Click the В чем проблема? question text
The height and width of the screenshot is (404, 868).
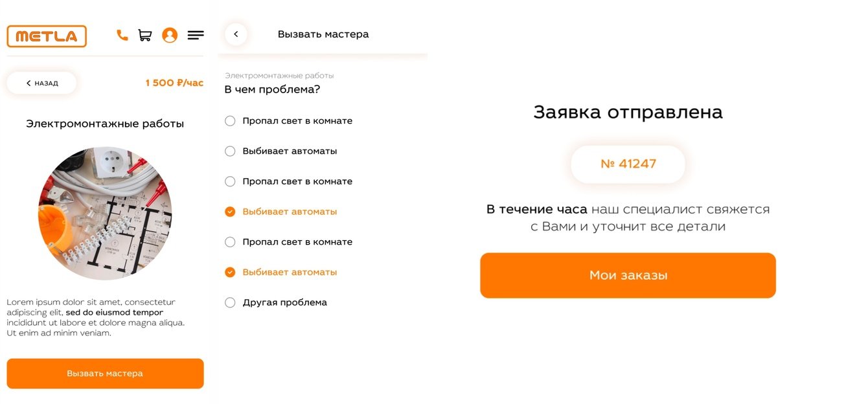[272, 89]
